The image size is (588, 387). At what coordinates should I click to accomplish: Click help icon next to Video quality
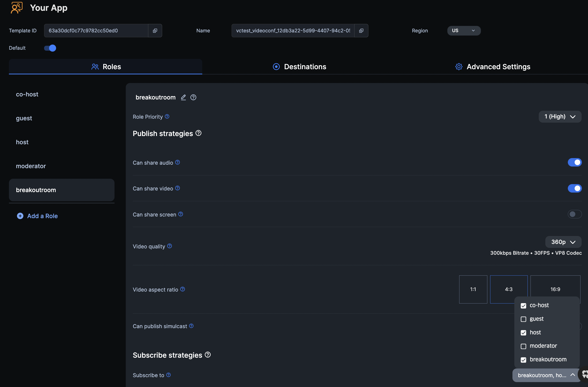[x=169, y=246]
